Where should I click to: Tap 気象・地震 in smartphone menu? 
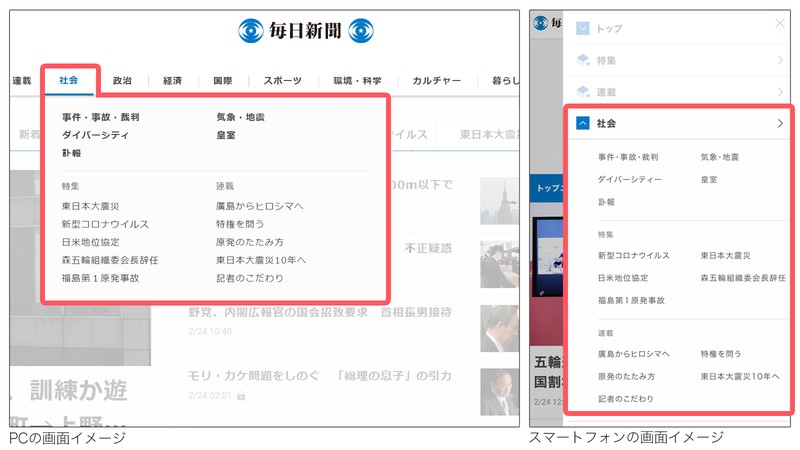click(x=719, y=157)
